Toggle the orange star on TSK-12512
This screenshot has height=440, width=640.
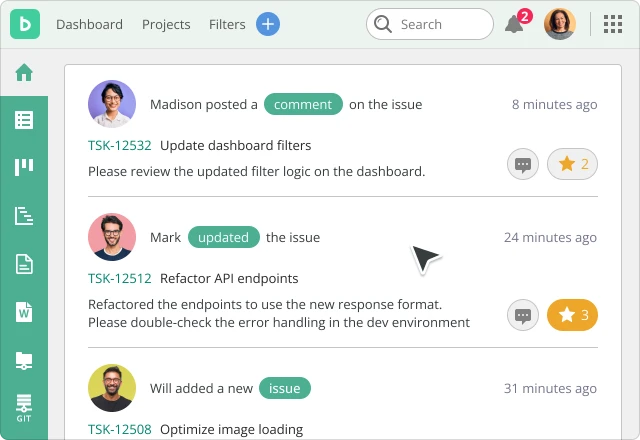tap(572, 315)
